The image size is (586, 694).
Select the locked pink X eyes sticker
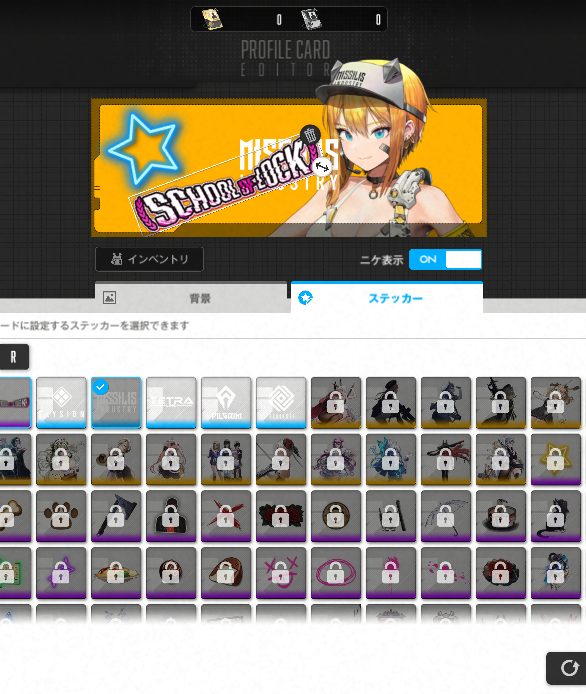point(281,573)
